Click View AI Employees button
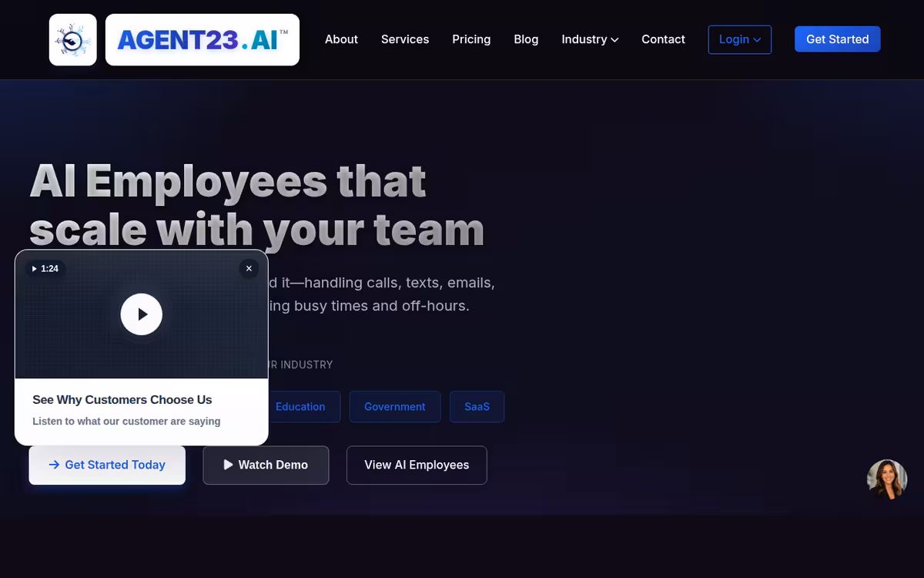Screen dimensions: 924x578 417,465
